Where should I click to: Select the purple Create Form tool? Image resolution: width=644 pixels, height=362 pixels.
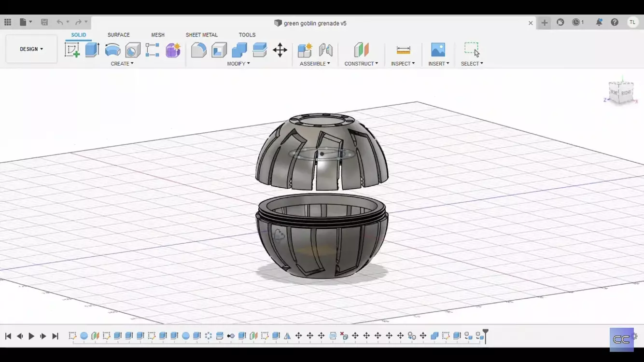tap(173, 50)
